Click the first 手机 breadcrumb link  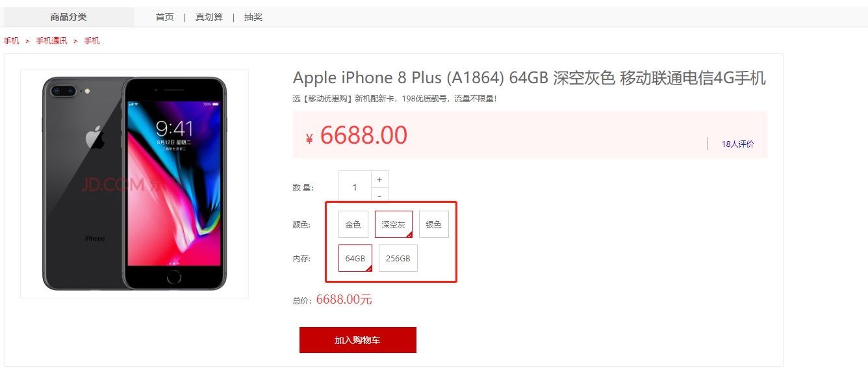coord(12,40)
